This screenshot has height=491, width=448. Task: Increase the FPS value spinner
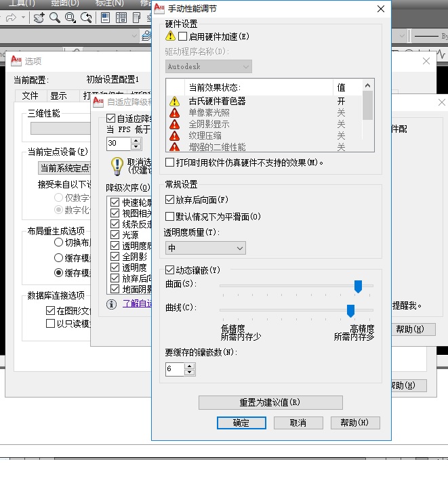pos(136,140)
